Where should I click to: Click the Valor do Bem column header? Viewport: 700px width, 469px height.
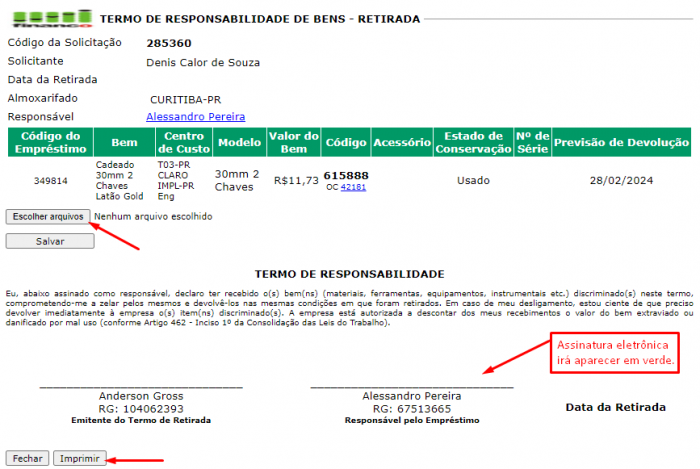coord(295,142)
